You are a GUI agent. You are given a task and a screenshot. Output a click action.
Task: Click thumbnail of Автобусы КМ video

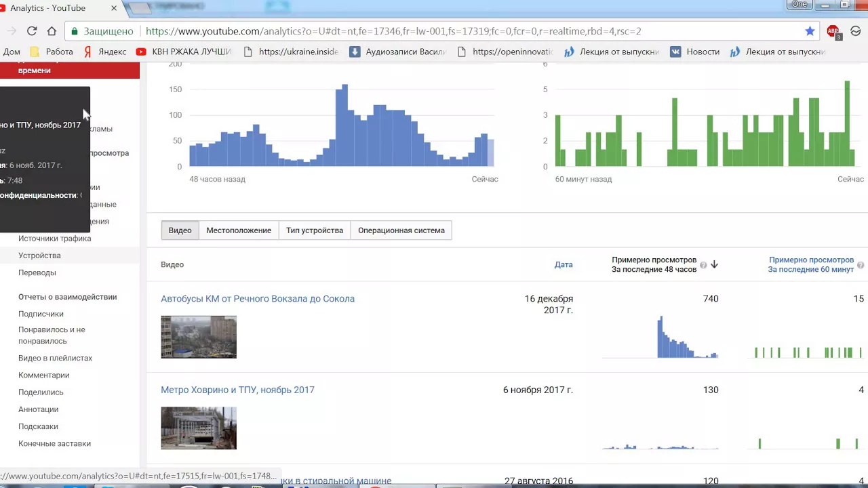click(199, 337)
